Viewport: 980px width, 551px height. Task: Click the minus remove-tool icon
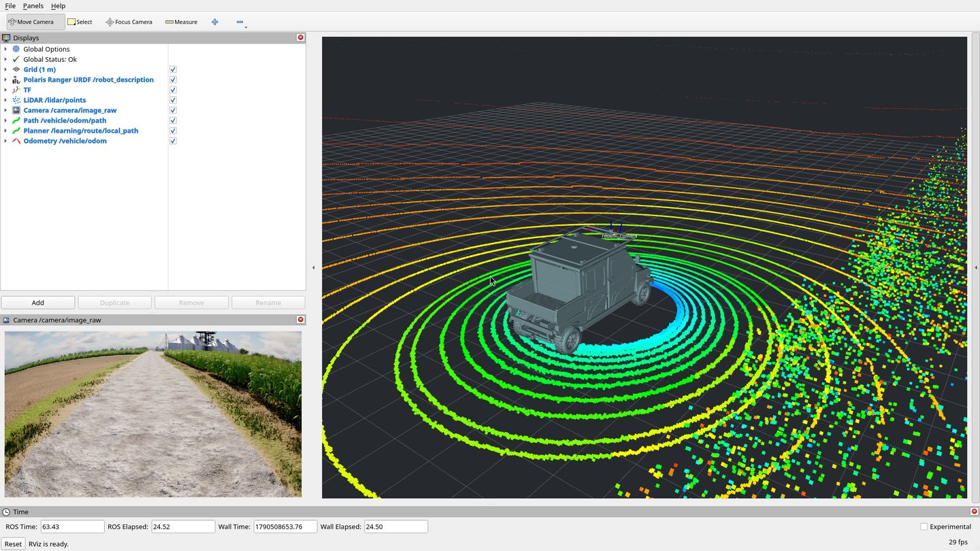pos(240,22)
